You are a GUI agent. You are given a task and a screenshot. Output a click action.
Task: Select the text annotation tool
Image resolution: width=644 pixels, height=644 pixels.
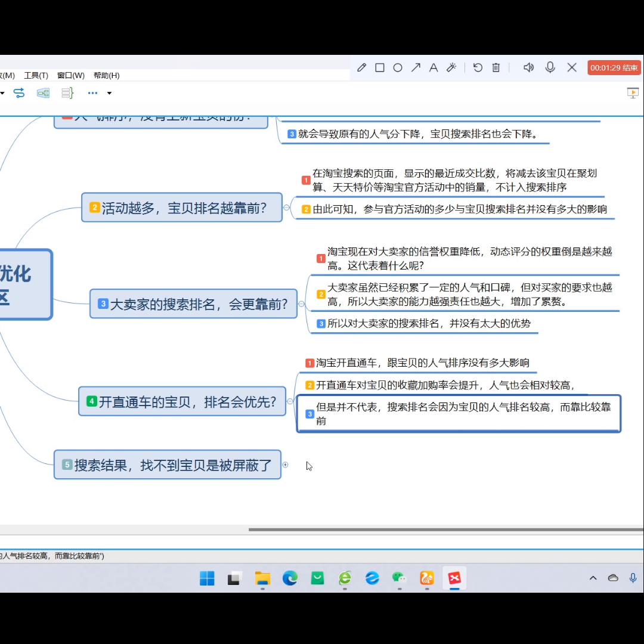(434, 67)
